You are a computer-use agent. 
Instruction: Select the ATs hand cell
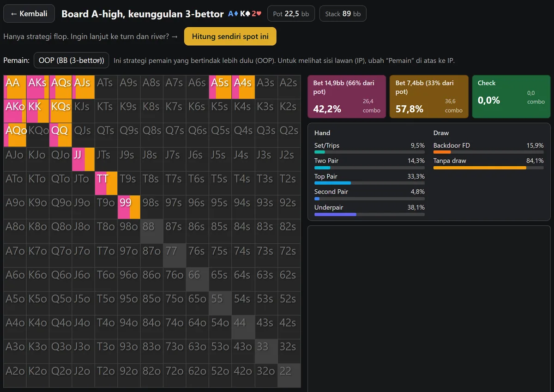(106, 87)
